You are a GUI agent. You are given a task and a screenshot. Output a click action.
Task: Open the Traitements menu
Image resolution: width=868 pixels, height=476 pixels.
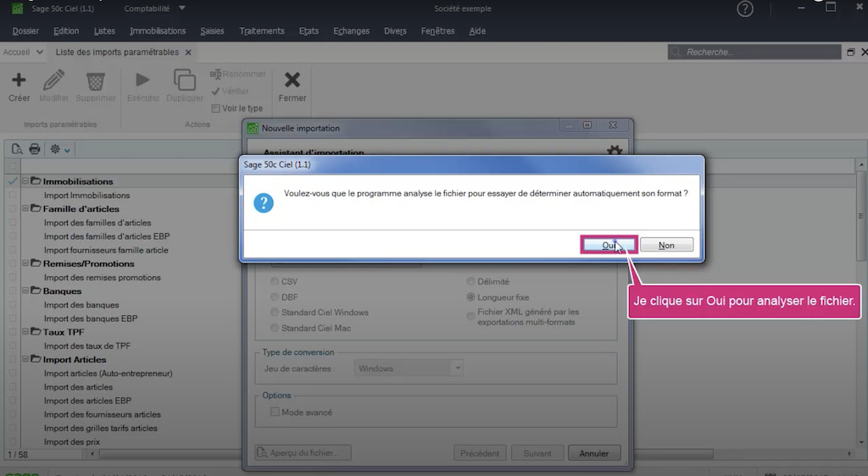tap(262, 31)
